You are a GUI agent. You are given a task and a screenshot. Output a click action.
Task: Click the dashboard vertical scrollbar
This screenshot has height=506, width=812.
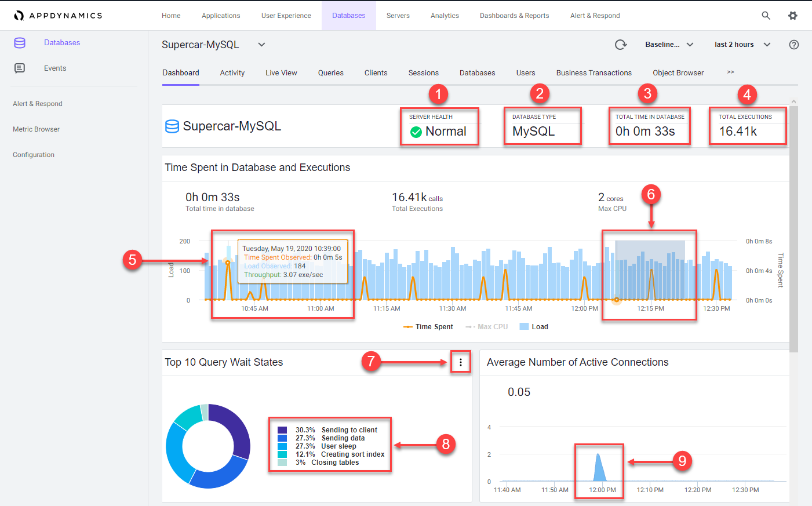(793, 229)
